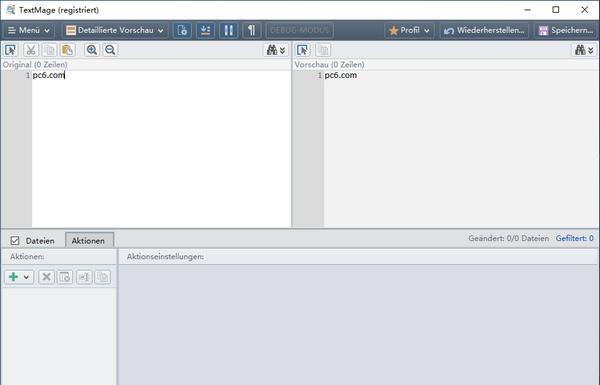
Task: Click the Wiederherstellen... button
Action: (x=484, y=30)
